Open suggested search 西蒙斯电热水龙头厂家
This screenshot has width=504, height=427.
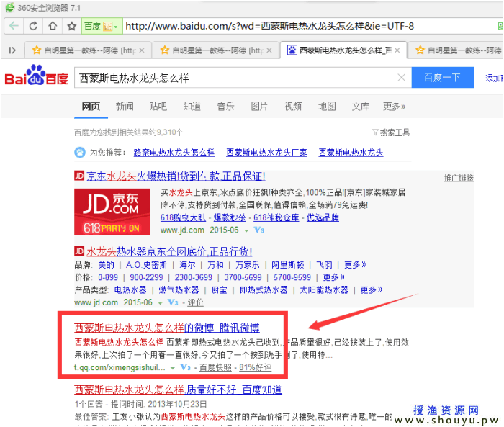[x=267, y=153]
